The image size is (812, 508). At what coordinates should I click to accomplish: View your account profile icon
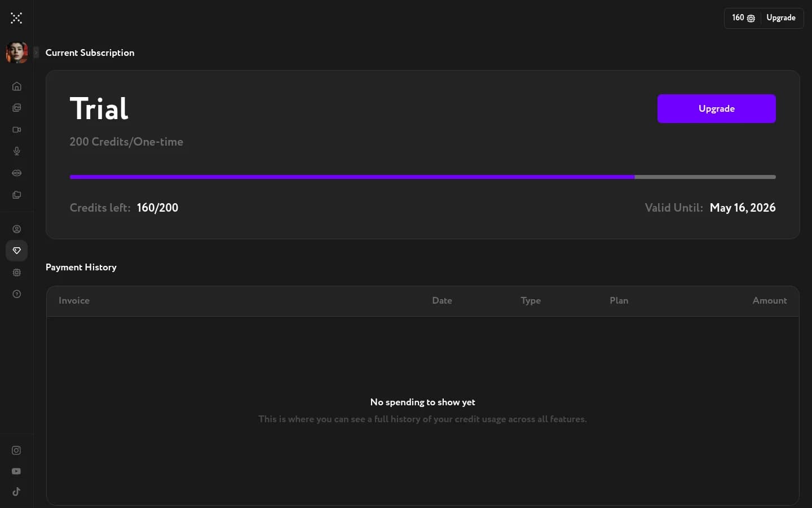point(16,229)
